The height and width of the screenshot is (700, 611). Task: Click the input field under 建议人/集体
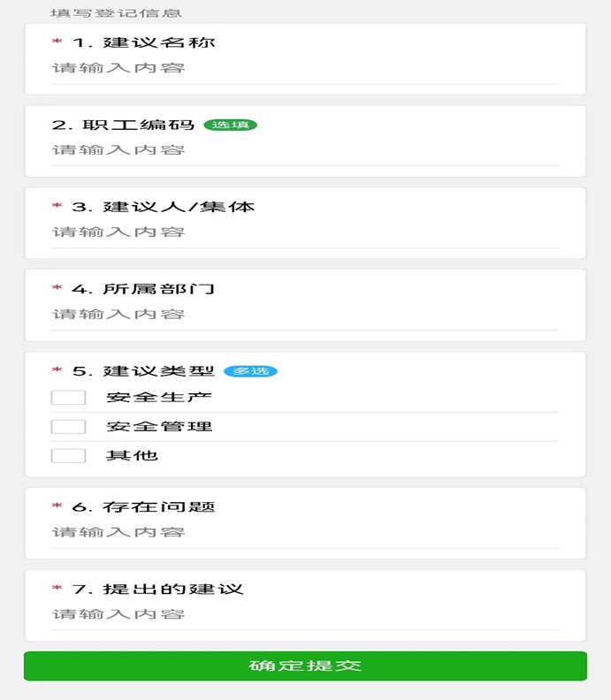point(305,232)
